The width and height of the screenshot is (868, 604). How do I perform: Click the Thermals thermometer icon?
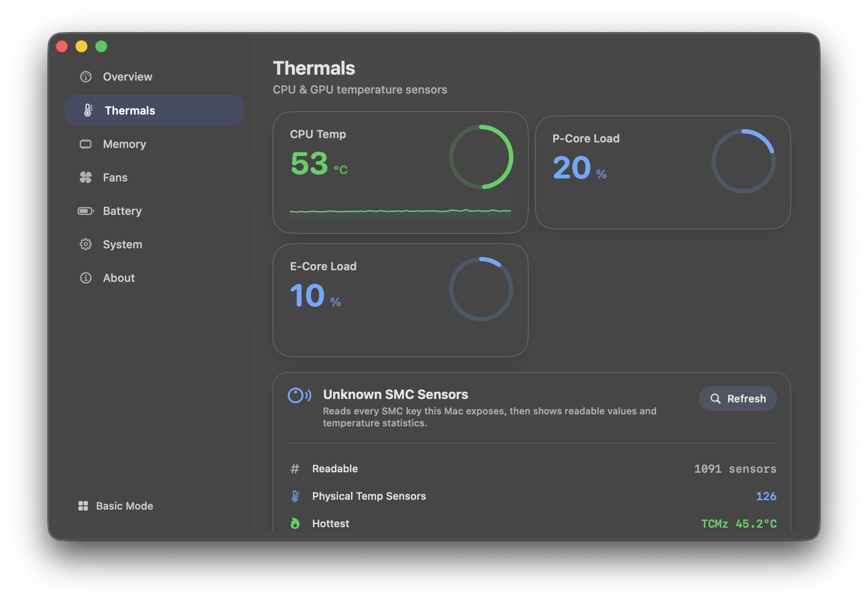pos(88,110)
